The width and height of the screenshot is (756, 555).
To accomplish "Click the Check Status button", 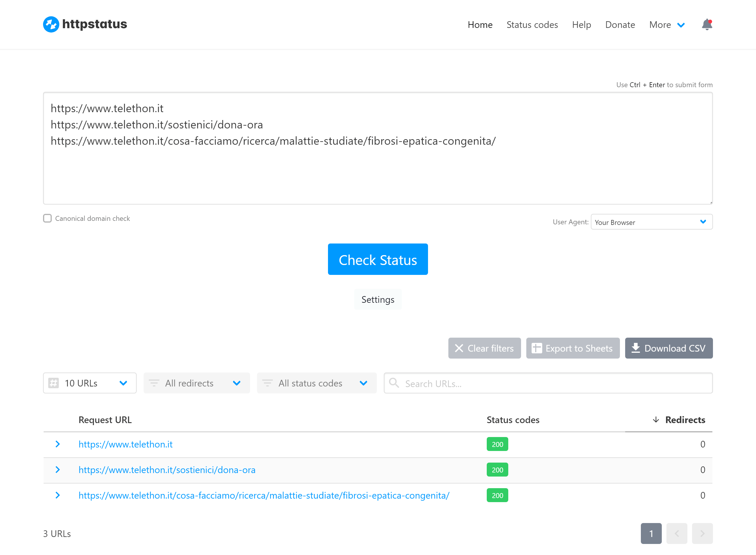I will click(378, 259).
